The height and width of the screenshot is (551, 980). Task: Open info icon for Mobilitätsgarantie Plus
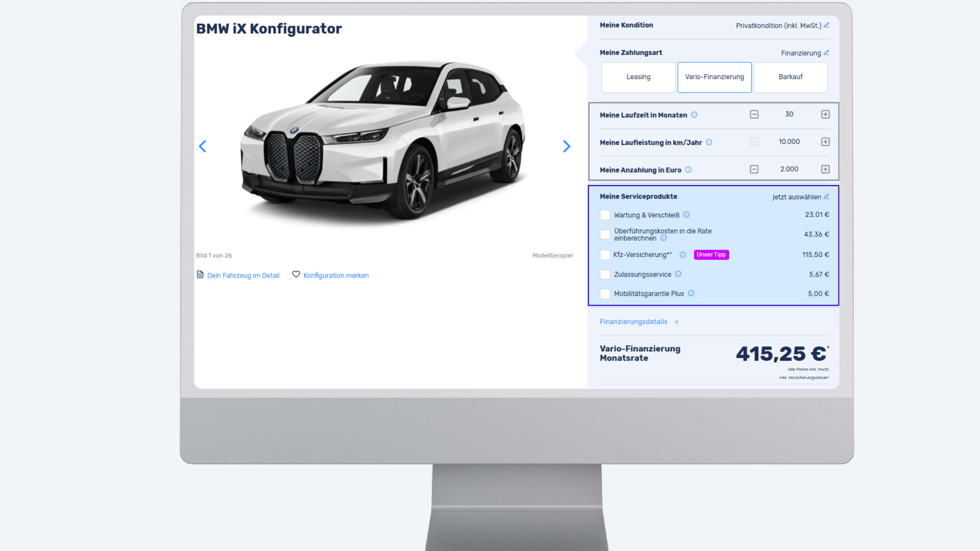[x=691, y=293]
